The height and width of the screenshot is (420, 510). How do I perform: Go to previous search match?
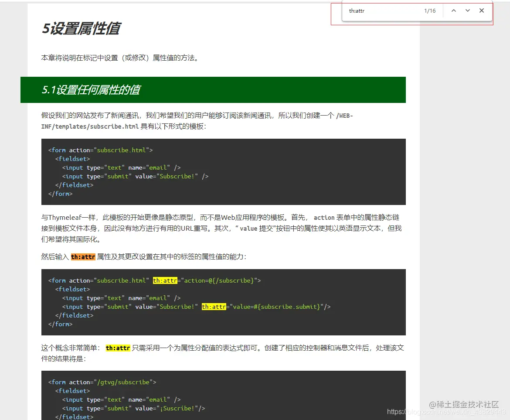click(x=453, y=10)
